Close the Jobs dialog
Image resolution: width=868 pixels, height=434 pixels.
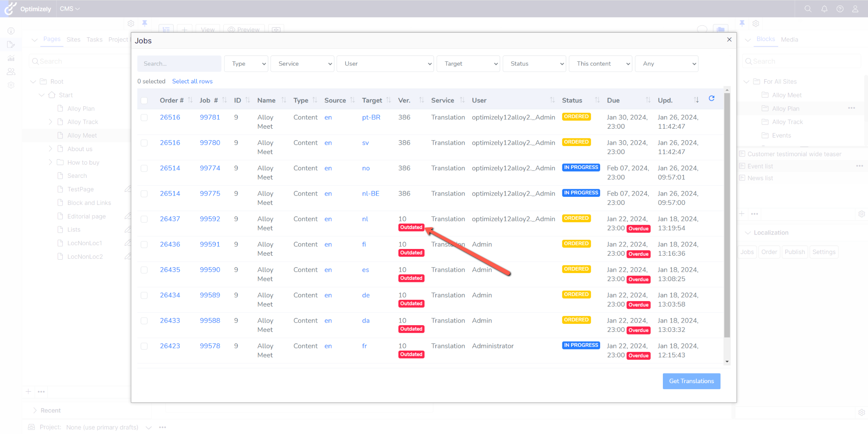(x=729, y=39)
